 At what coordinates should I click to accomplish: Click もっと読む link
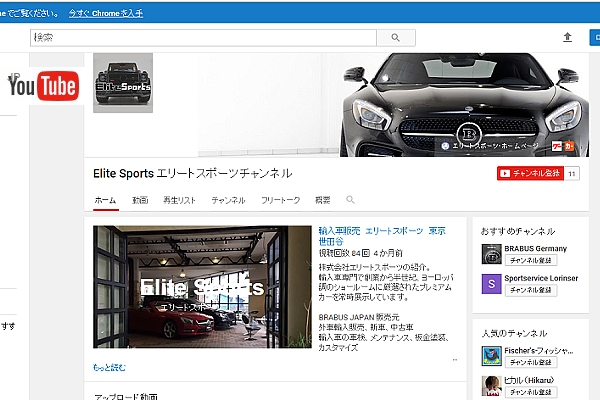(x=109, y=367)
